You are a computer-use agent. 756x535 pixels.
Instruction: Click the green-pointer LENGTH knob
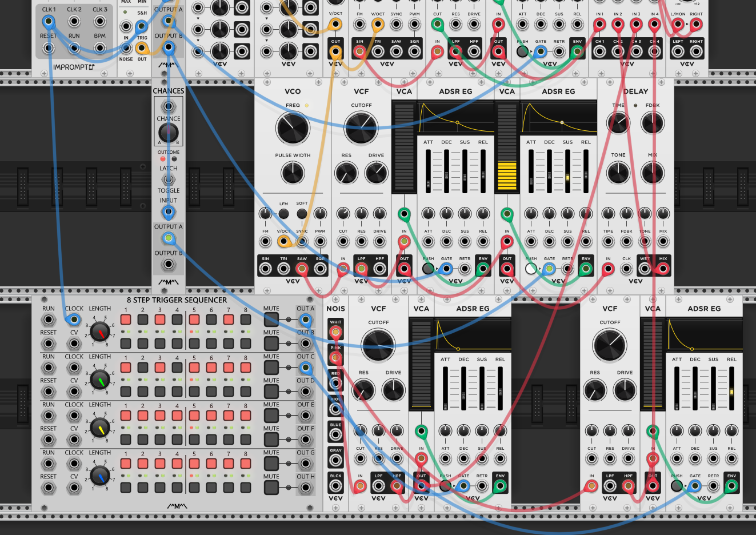click(x=100, y=380)
